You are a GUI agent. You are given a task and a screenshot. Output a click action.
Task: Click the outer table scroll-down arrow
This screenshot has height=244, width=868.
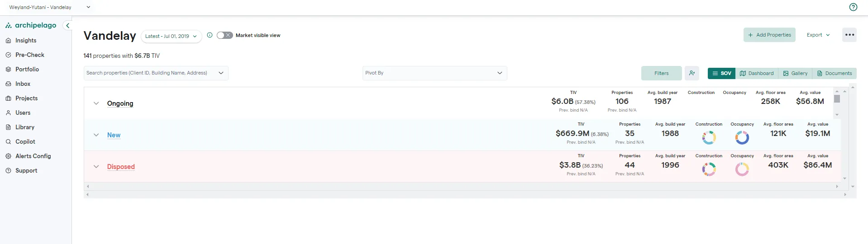[x=853, y=186]
